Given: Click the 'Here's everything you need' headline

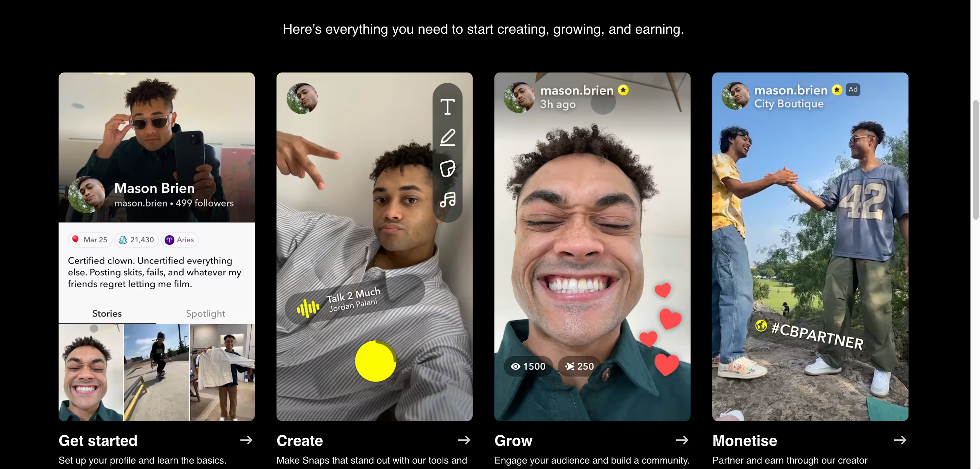Looking at the screenshot, I should (x=483, y=29).
